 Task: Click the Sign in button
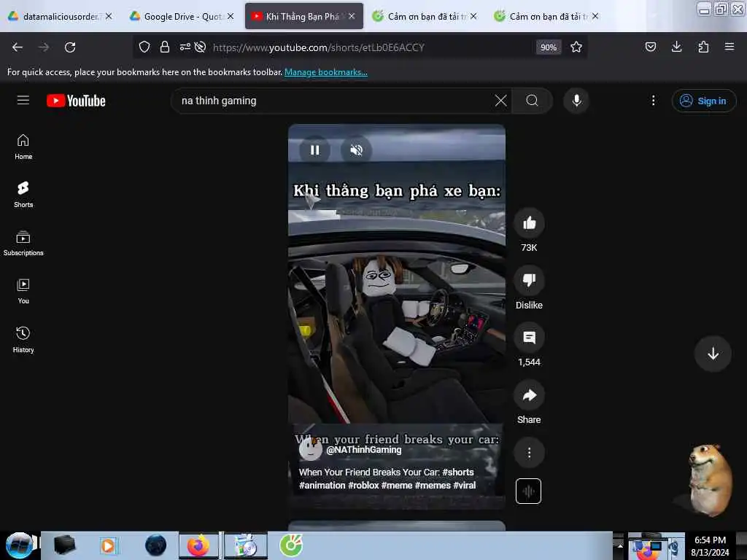(704, 101)
